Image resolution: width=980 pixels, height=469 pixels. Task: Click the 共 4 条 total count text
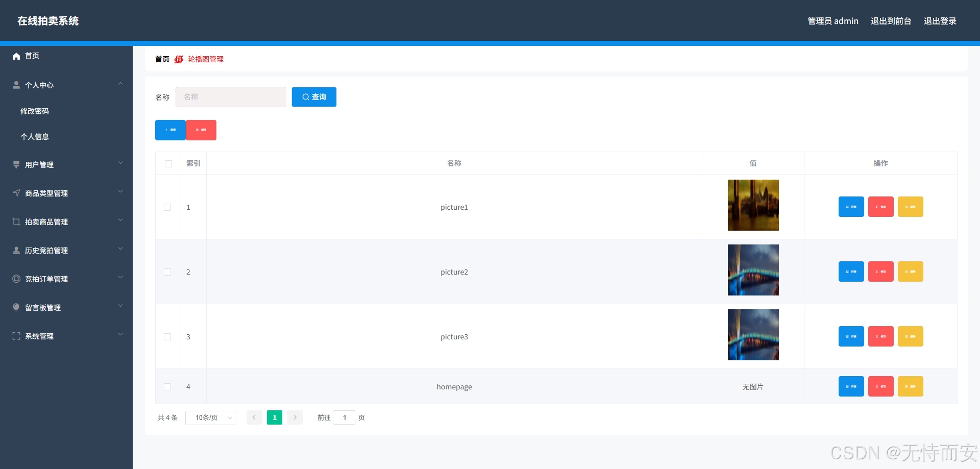(167, 417)
